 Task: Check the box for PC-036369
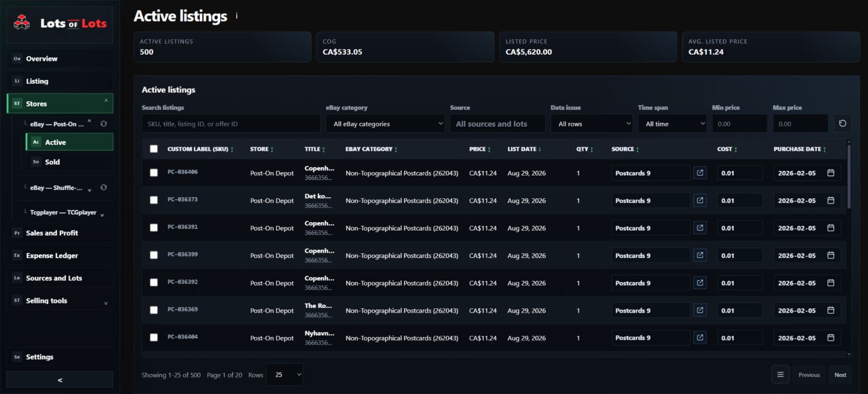tap(154, 309)
